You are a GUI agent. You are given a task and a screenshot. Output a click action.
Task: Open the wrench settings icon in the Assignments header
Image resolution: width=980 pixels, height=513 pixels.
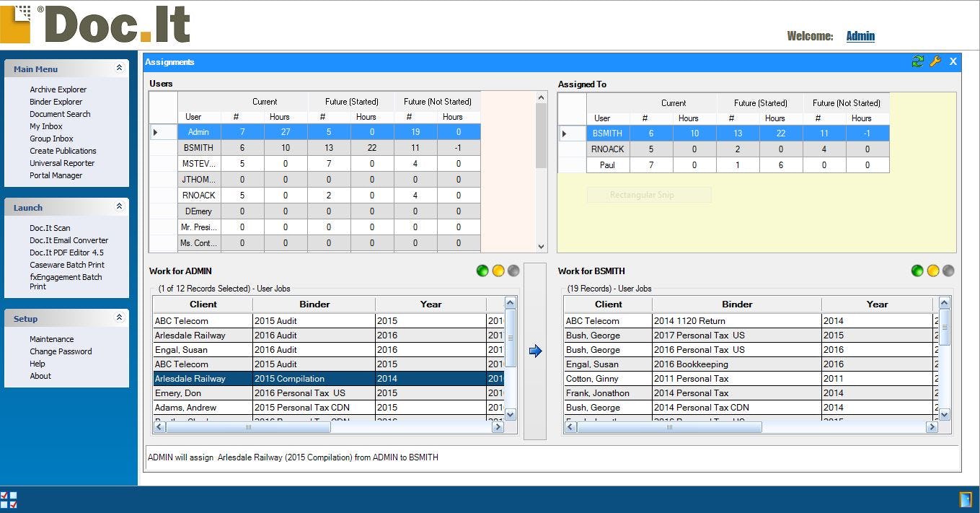click(935, 62)
